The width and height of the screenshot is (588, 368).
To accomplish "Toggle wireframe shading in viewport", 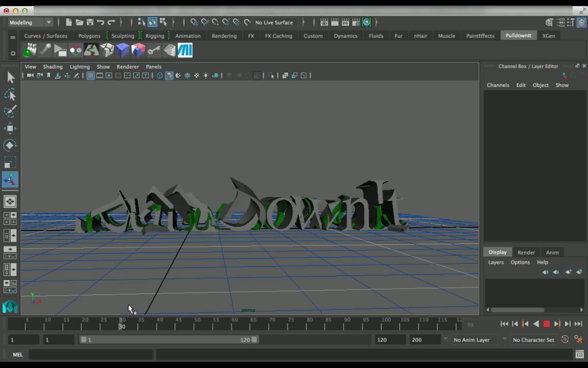I will click(160, 76).
